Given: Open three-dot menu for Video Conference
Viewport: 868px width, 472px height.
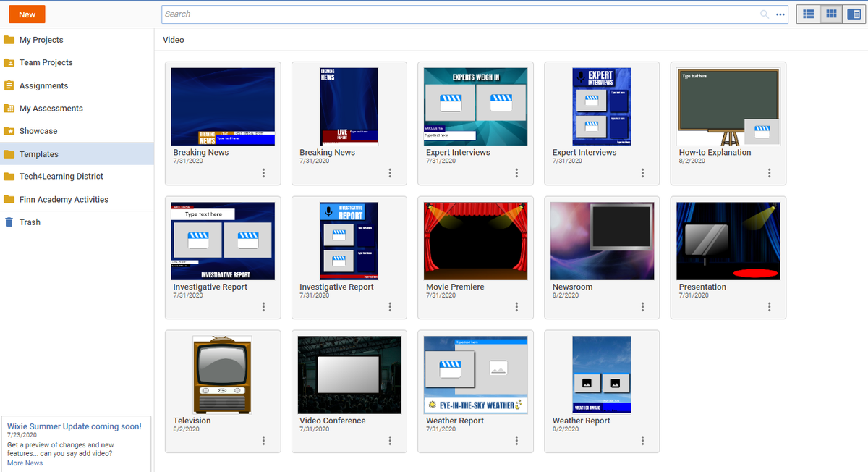Looking at the screenshot, I should pos(390,441).
